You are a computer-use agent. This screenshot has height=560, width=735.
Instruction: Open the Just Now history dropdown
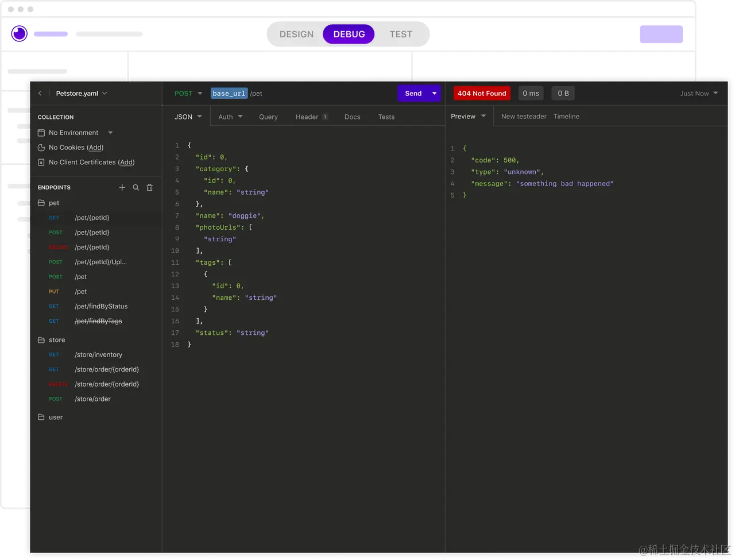[699, 94]
